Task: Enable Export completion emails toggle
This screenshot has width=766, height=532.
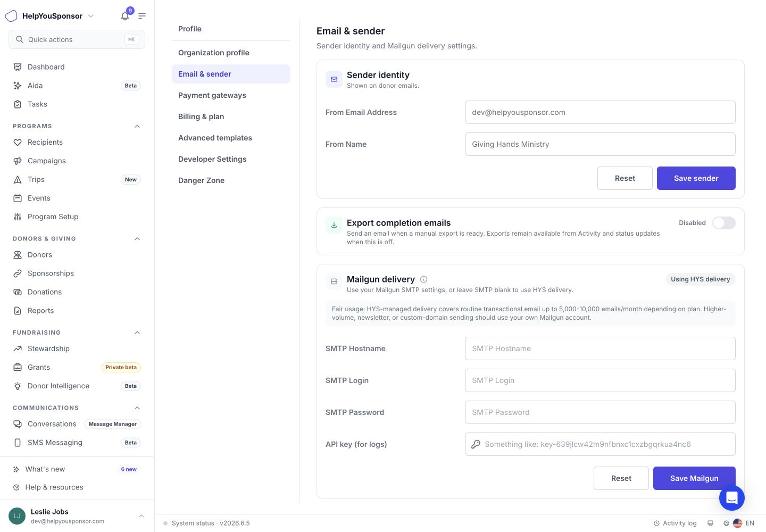Action: click(x=724, y=223)
